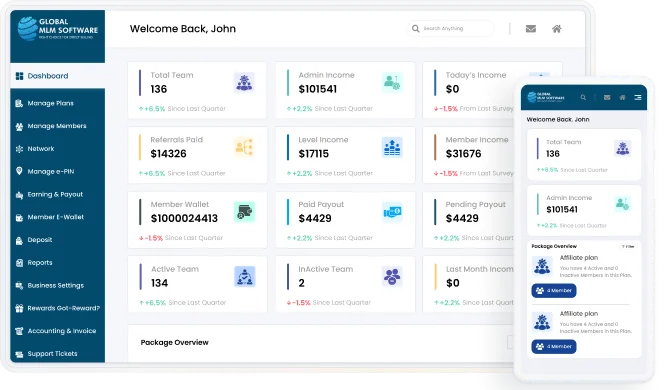Open the mobile Package Overview filter
This screenshot has height=390, width=667.
628,246
